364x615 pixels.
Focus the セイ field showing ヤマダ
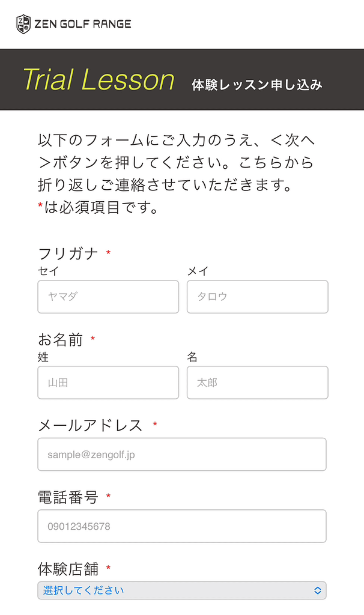tap(108, 297)
